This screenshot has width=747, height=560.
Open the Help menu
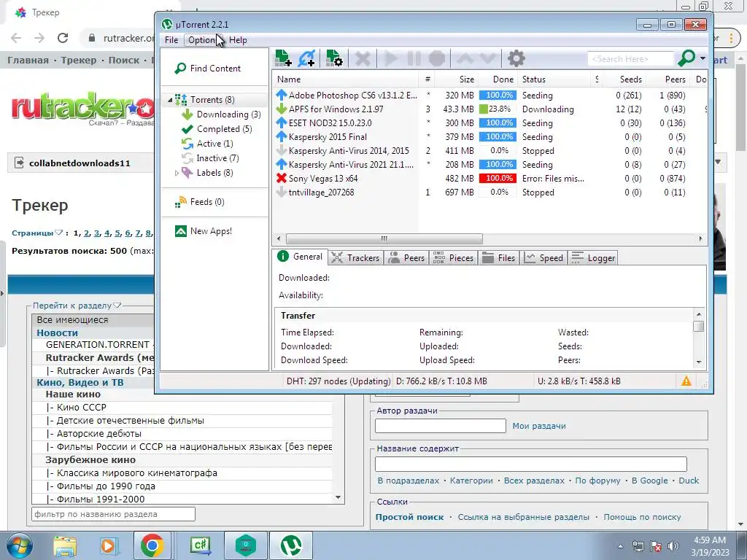click(238, 40)
